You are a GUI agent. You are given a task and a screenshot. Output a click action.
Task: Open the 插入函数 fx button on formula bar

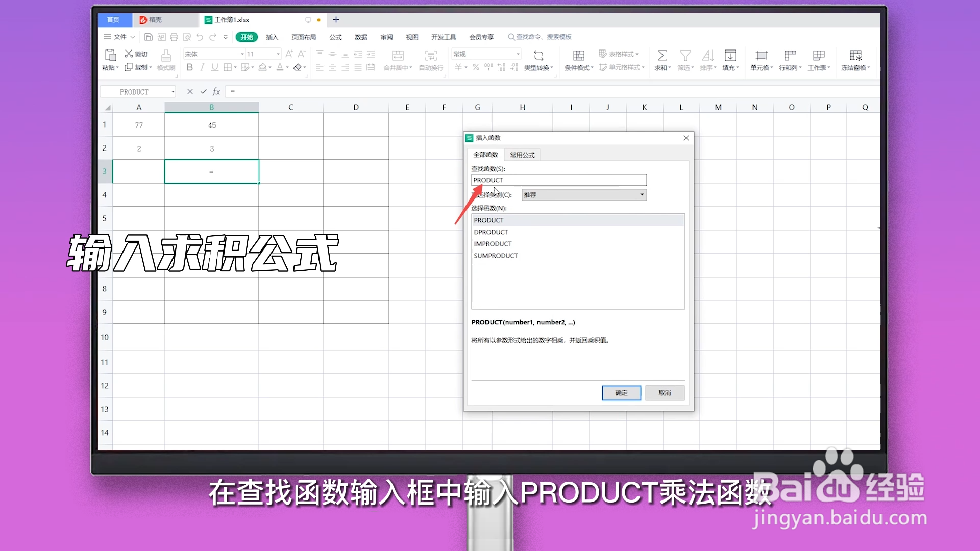coord(216,91)
